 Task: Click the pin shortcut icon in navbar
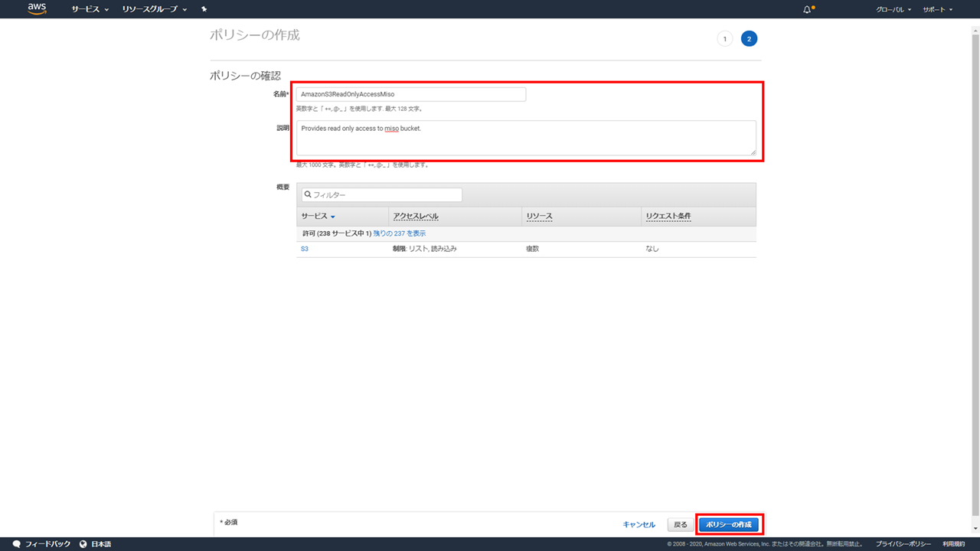204,9
